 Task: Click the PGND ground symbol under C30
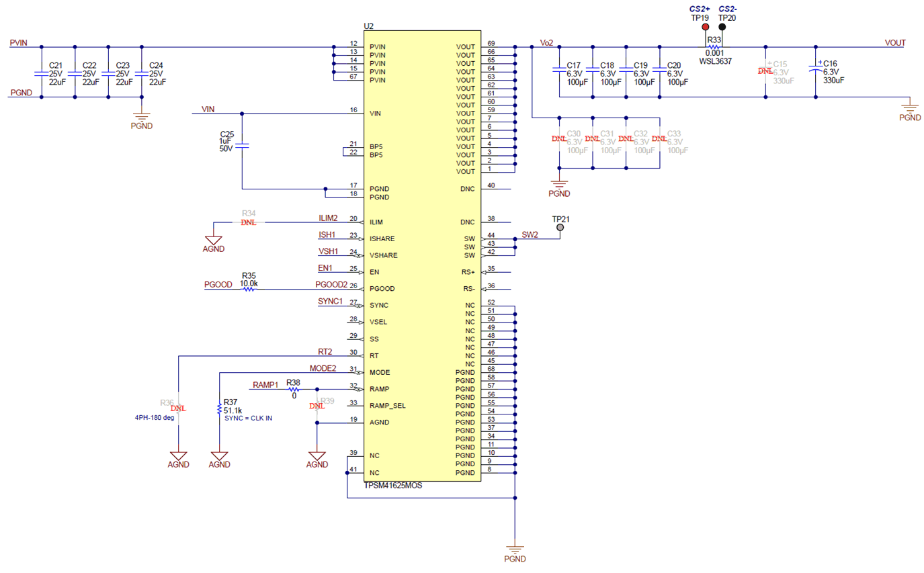559,183
